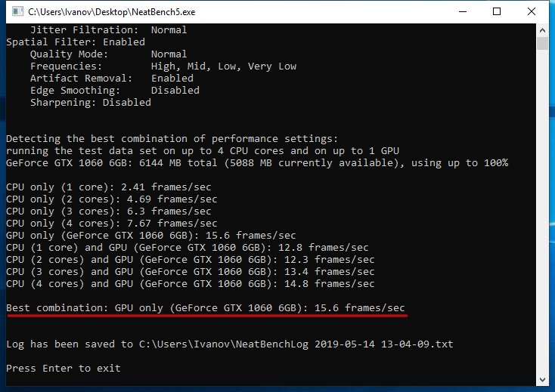Click the Spatial Filter: Enabled line
This screenshot has width=555, height=392.
tap(76, 42)
